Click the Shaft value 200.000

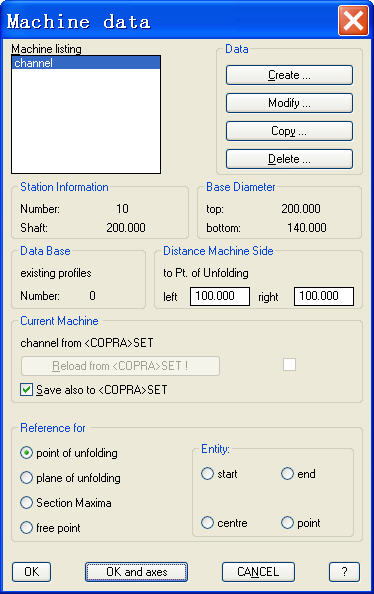tap(126, 228)
